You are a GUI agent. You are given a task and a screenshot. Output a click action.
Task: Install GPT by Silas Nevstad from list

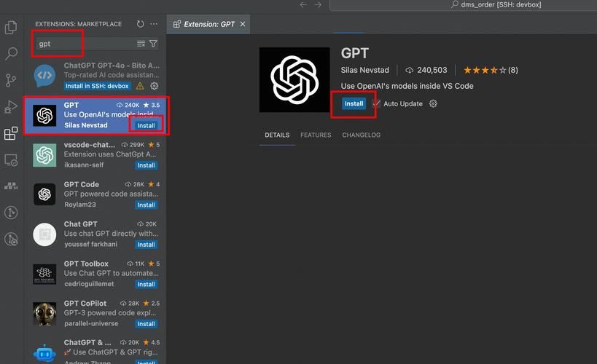pos(147,125)
